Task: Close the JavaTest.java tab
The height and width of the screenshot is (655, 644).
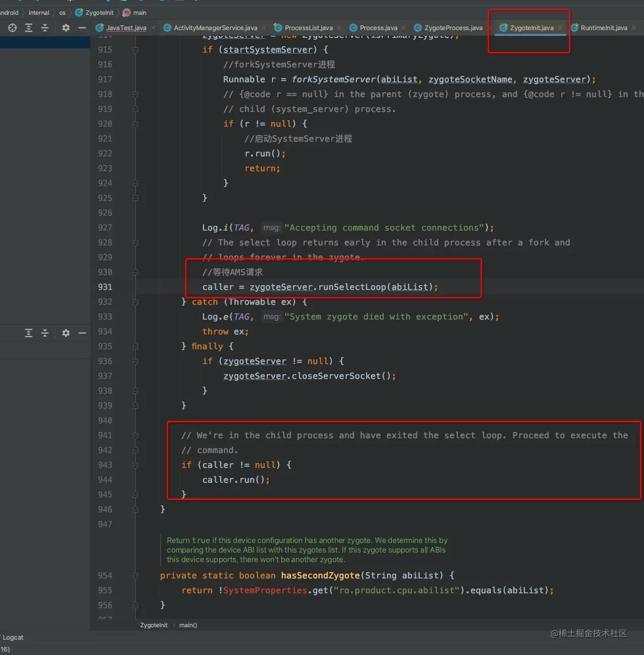Action: click(153, 28)
